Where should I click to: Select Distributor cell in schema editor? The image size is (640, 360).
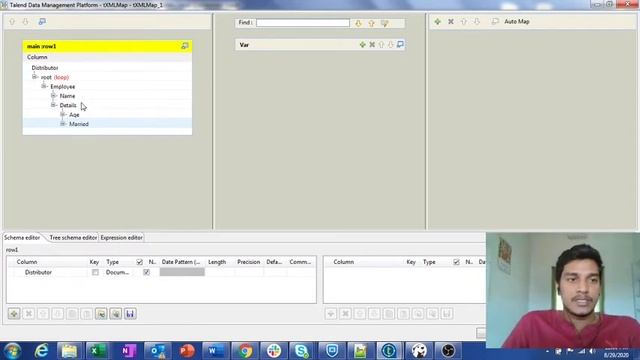pos(38,272)
